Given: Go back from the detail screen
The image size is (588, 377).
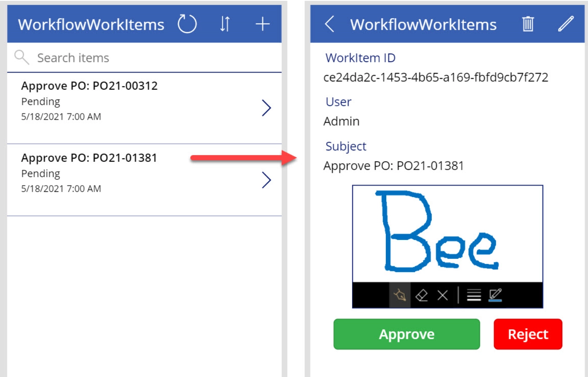Looking at the screenshot, I should click(330, 24).
